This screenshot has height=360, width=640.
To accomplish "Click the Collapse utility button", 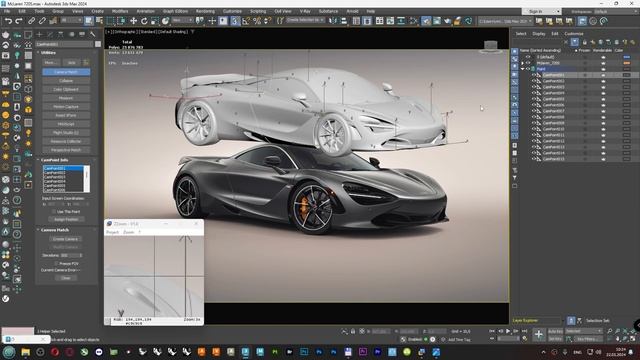I will (x=66, y=81).
